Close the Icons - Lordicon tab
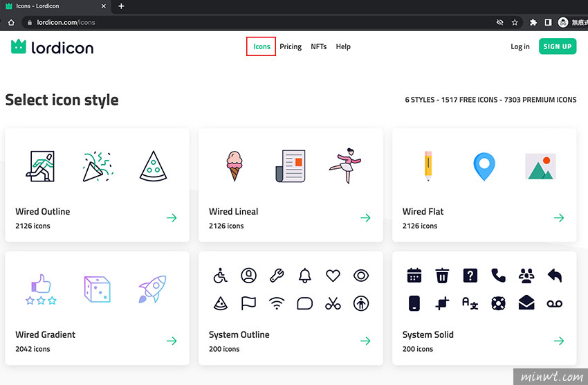This screenshot has width=588, height=385. [104, 6]
